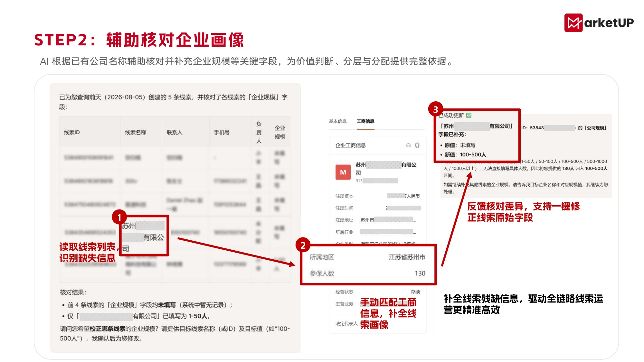Click the 线索ID column header

coord(72,132)
